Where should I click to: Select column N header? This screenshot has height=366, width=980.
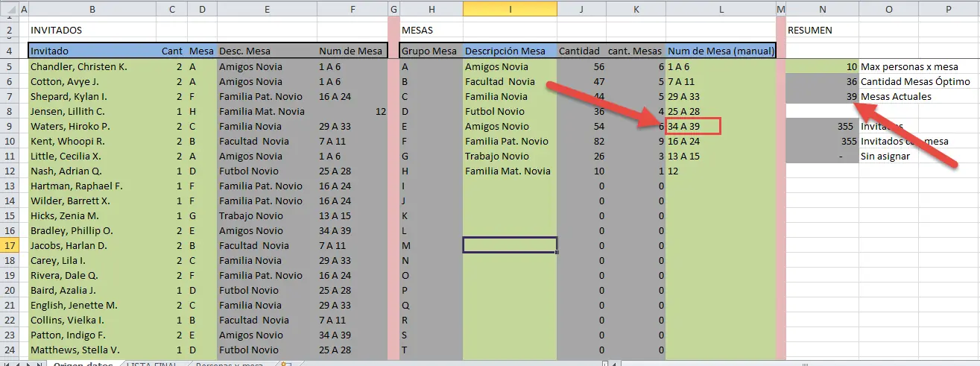[822, 9]
